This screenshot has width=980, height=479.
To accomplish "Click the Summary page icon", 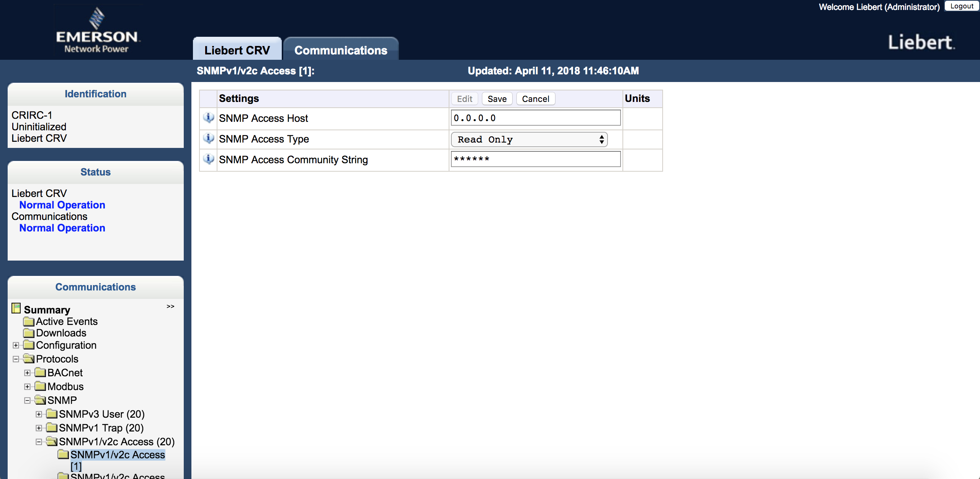I will tap(16, 308).
